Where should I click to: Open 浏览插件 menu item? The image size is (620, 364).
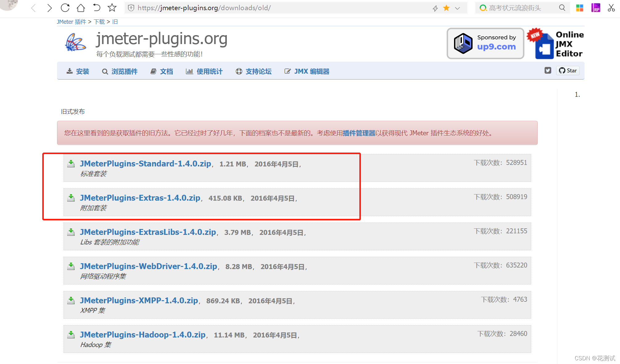[120, 72]
